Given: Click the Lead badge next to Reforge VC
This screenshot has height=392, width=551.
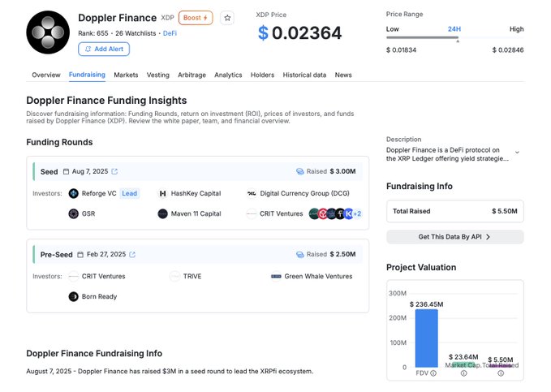Looking at the screenshot, I should point(129,193).
